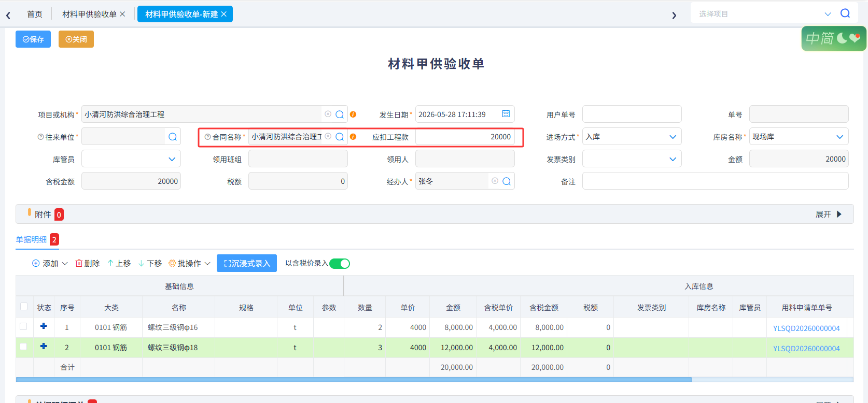Open the 添加 dropdown menu
This screenshot has height=403, width=868.
pyautogui.click(x=50, y=263)
